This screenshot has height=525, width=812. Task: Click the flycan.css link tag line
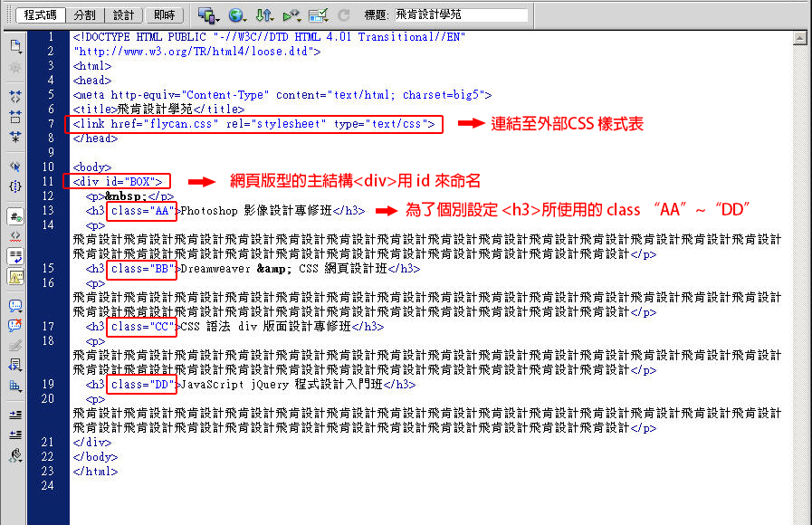pyautogui.click(x=253, y=124)
